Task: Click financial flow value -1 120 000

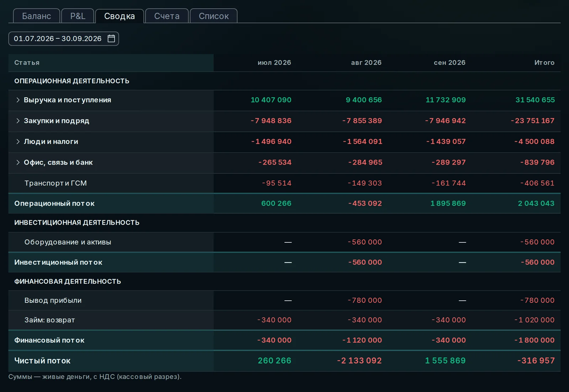Action: pos(362,340)
